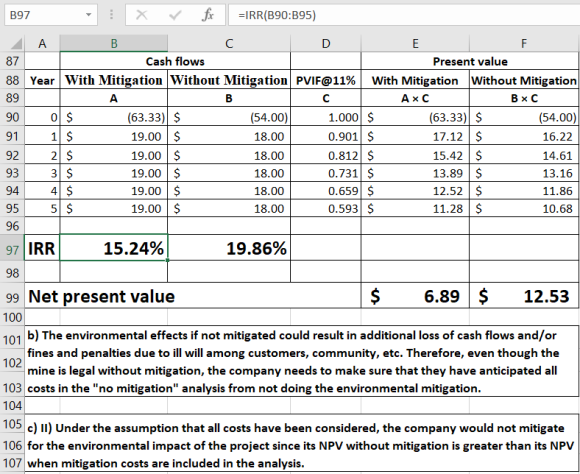Click the paragraph b) about environmental effects
This screenshot has height=474, width=580.
pyautogui.click(x=301, y=361)
